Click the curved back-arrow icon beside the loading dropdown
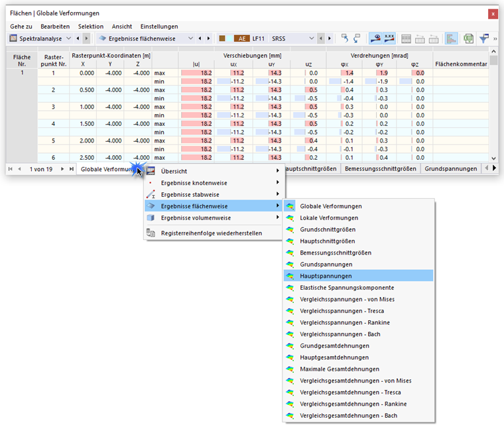The image size is (504, 425). pyautogui.click(x=345, y=38)
